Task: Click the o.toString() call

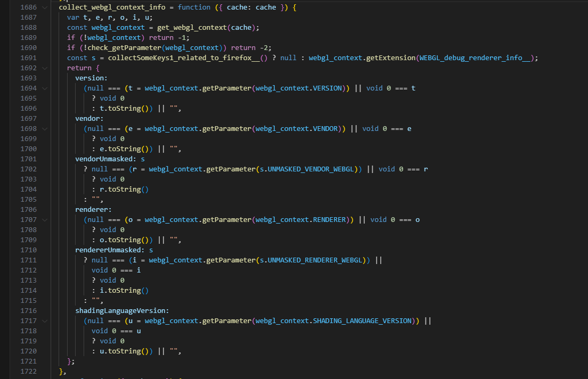Action: (x=124, y=240)
